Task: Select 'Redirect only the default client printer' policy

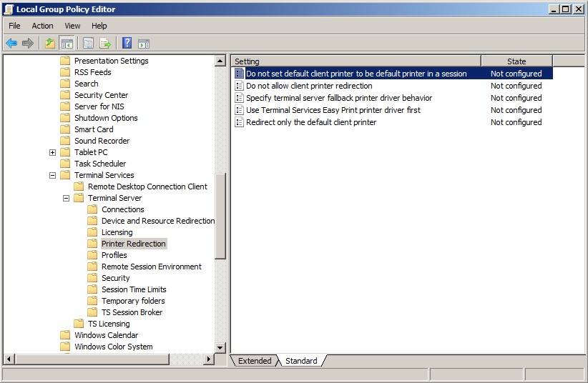Action: click(311, 122)
